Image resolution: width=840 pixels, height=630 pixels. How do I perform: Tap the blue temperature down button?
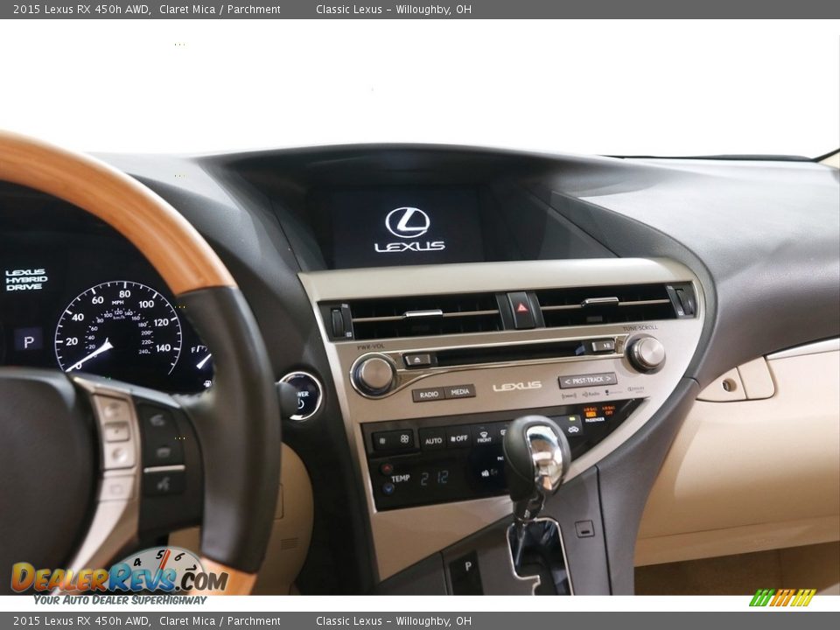coord(388,488)
